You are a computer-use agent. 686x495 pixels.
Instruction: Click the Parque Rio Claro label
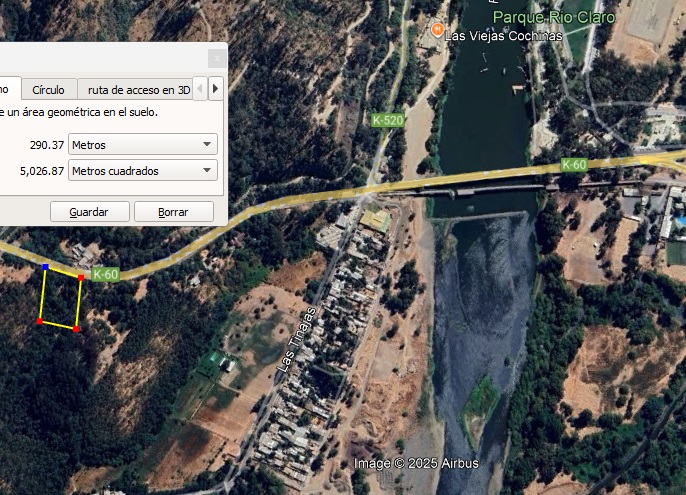(554, 18)
